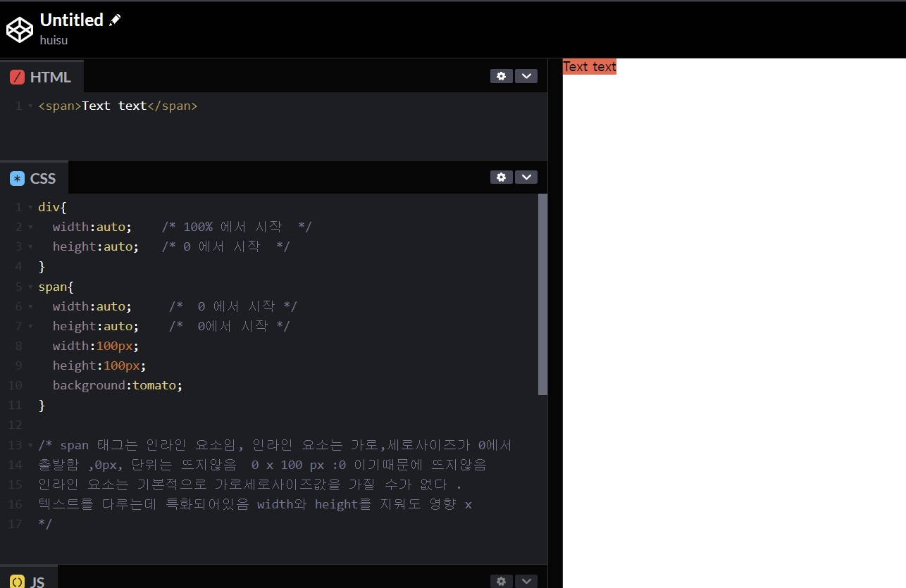Click the span HTML code line

[x=118, y=106]
